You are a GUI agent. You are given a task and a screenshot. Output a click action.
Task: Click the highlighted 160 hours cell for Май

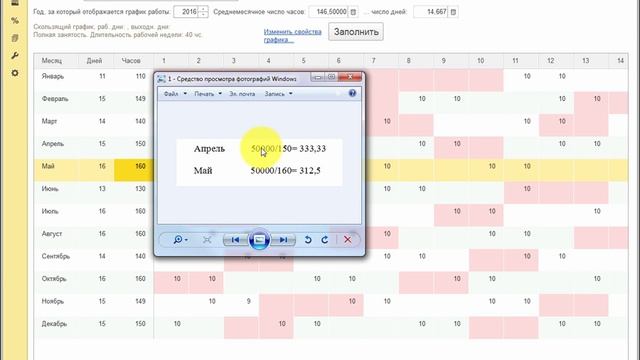pyautogui.click(x=134, y=170)
